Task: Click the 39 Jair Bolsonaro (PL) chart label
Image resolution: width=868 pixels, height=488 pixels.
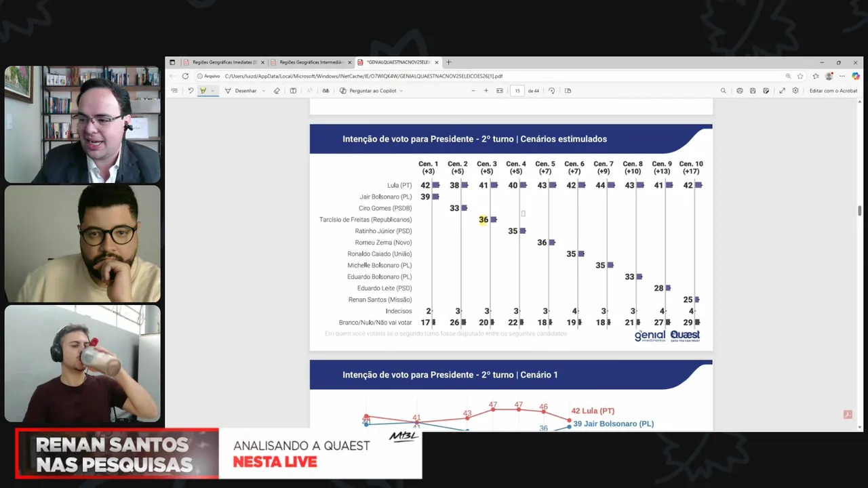Action: point(614,424)
